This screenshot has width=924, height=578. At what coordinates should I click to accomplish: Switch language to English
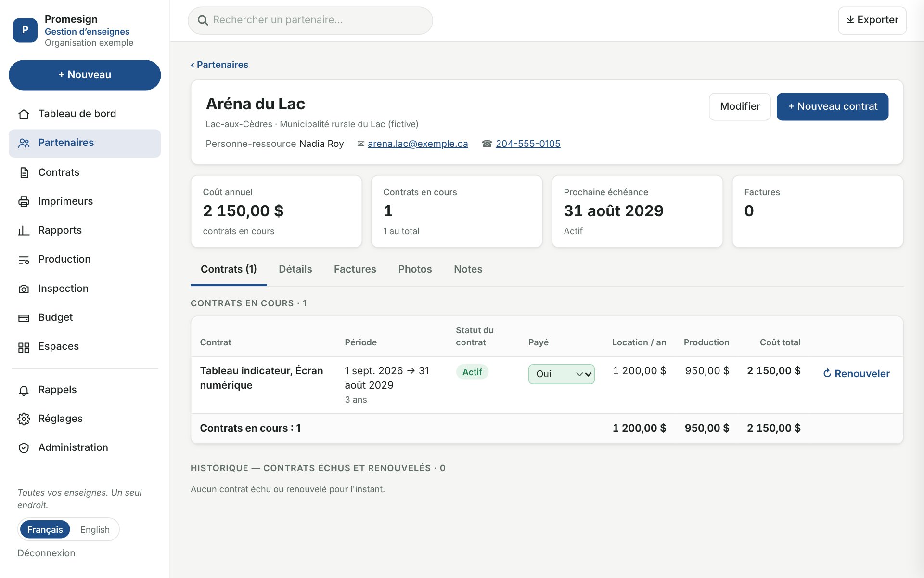95,529
